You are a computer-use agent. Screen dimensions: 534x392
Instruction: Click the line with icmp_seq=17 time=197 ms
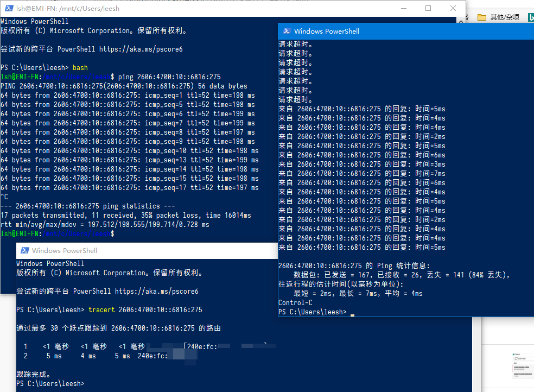[x=129, y=188]
